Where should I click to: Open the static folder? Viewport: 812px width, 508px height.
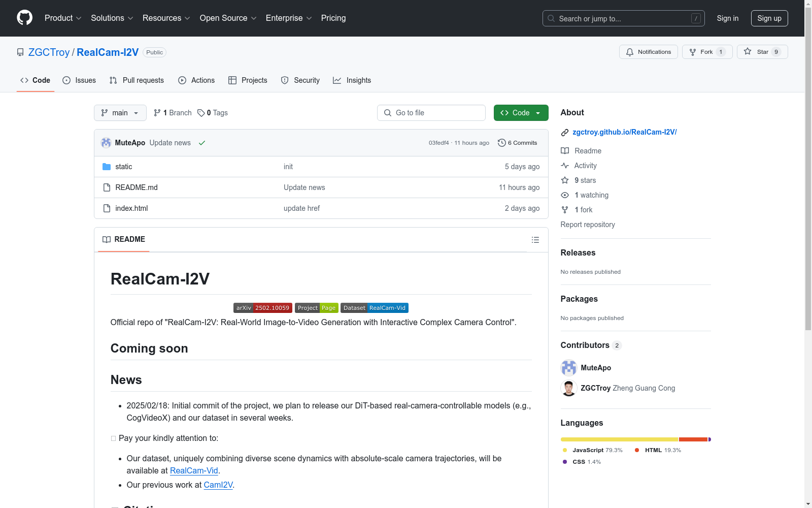tap(124, 167)
